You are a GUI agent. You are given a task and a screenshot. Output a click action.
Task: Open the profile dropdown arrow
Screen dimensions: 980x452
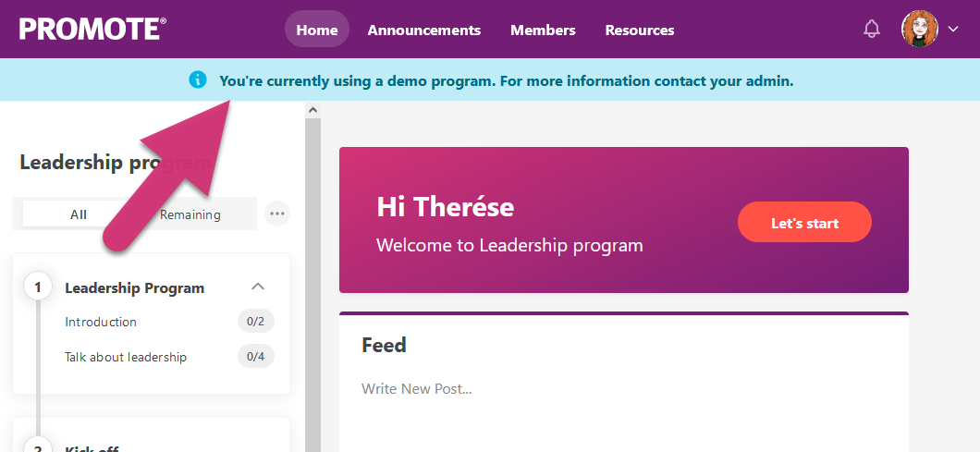coord(954,30)
